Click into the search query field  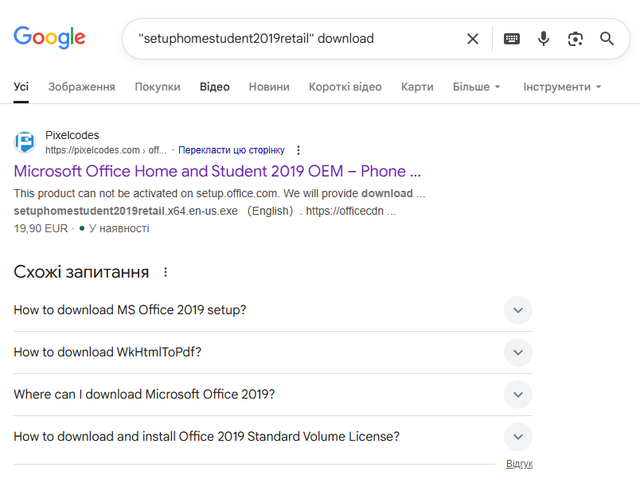pos(290,39)
